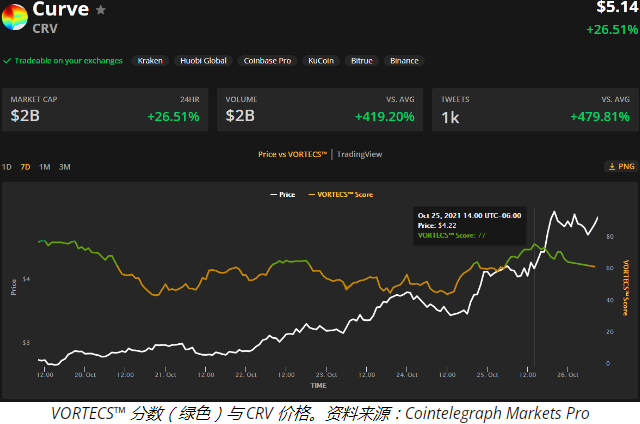Viewport: 640px width, 424px height.
Task: Click the PNG download icon button
Action: point(621,166)
